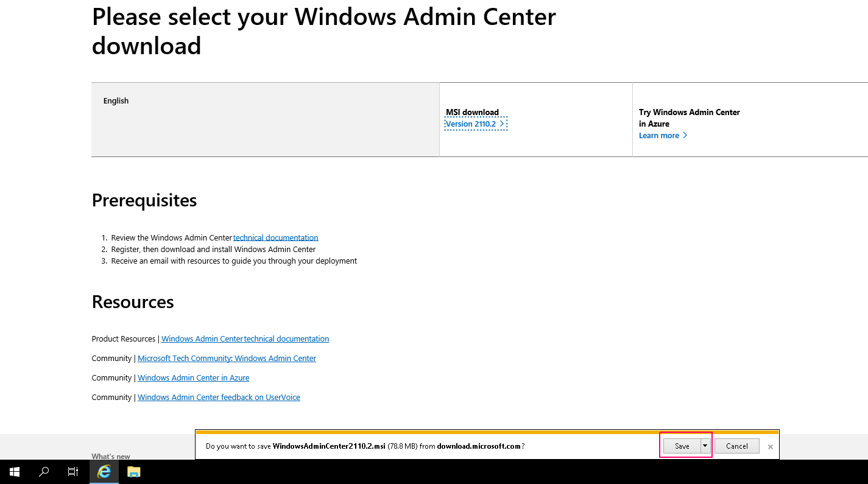This screenshot has width=868, height=484.
Task: Open the Product Resources technical documentation link
Action: click(245, 338)
